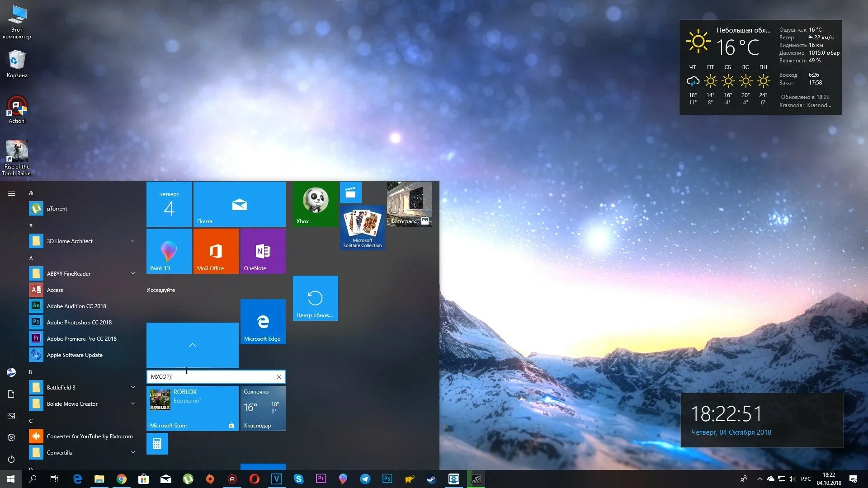The image size is (868, 488).
Task: Expand the Convertilla folder
Action: click(81, 453)
